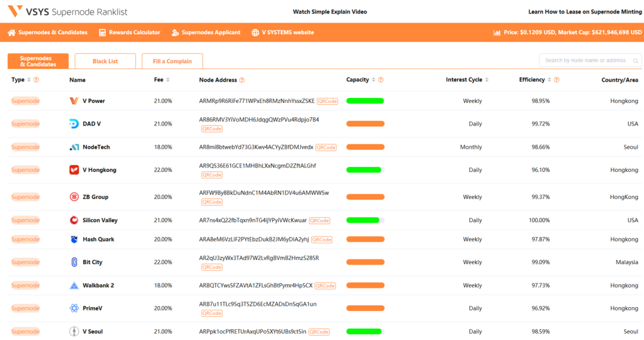This screenshot has height=340, width=644.
Task: Click the home icon in navigation bar
Action: coord(12,32)
